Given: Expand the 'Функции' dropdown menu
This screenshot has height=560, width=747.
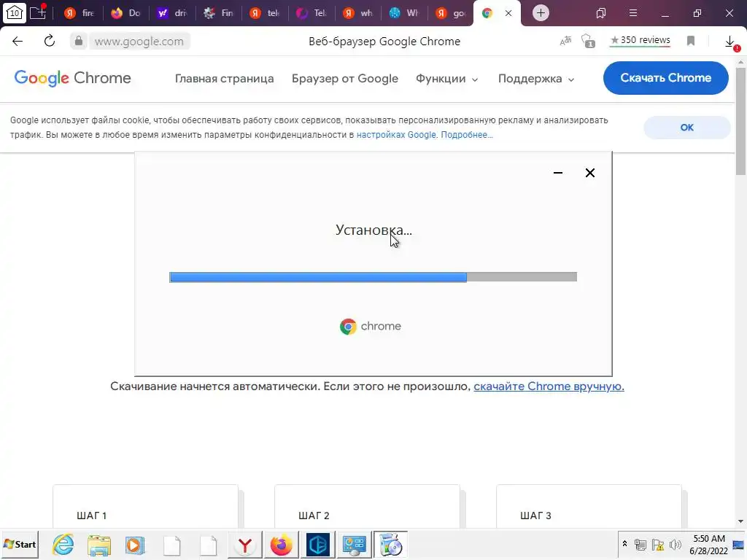Looking at the screenshot, I should [447, 79].
